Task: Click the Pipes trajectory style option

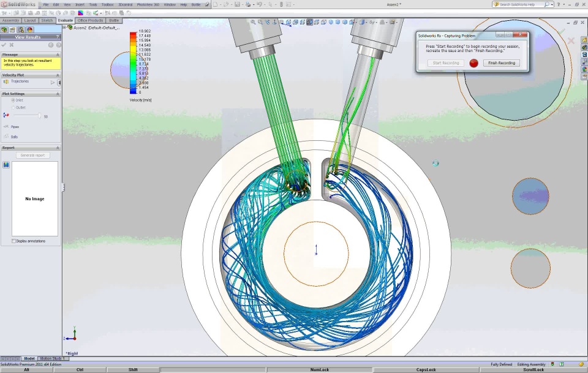Action: pyautogui.click(x=15, y=127)
